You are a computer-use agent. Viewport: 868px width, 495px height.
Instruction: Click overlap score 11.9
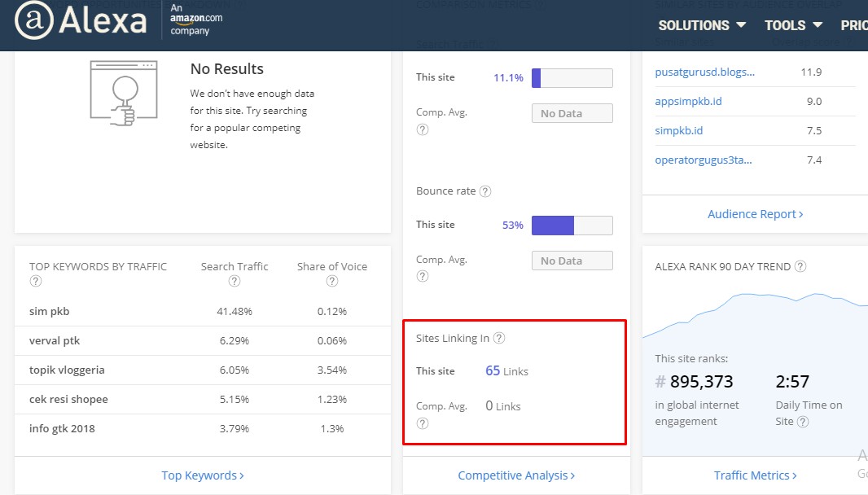pos(811,72)
